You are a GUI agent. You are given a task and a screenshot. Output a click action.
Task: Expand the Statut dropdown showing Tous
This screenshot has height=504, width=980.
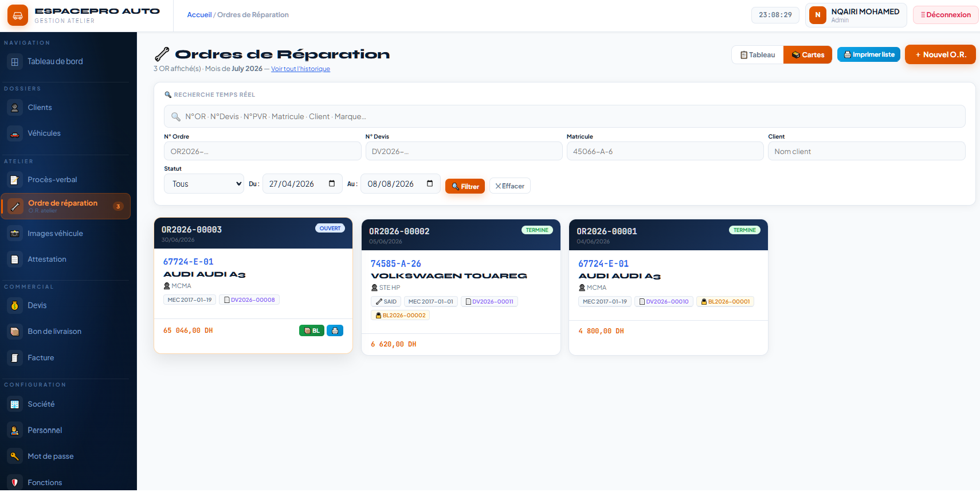click(204, 184)
